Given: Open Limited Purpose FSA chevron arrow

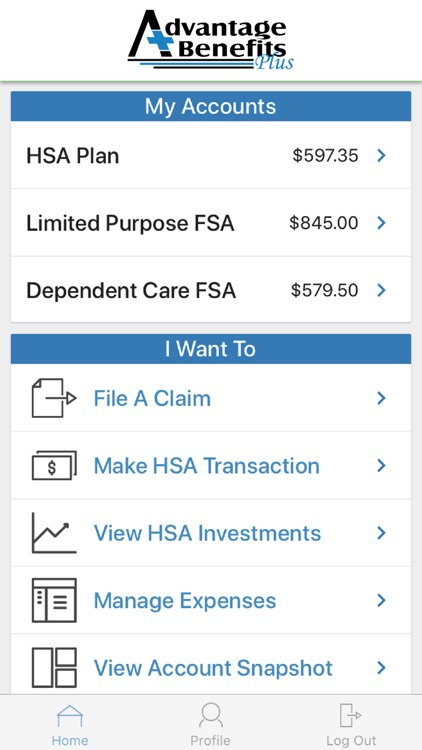Looking at the screenshot, I should (381, 223).
